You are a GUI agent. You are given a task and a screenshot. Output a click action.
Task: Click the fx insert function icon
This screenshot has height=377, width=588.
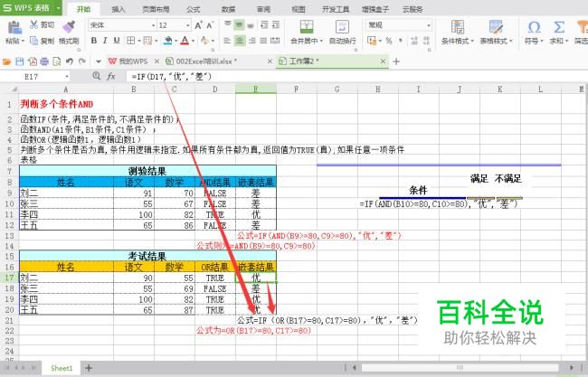click(111, 77)
